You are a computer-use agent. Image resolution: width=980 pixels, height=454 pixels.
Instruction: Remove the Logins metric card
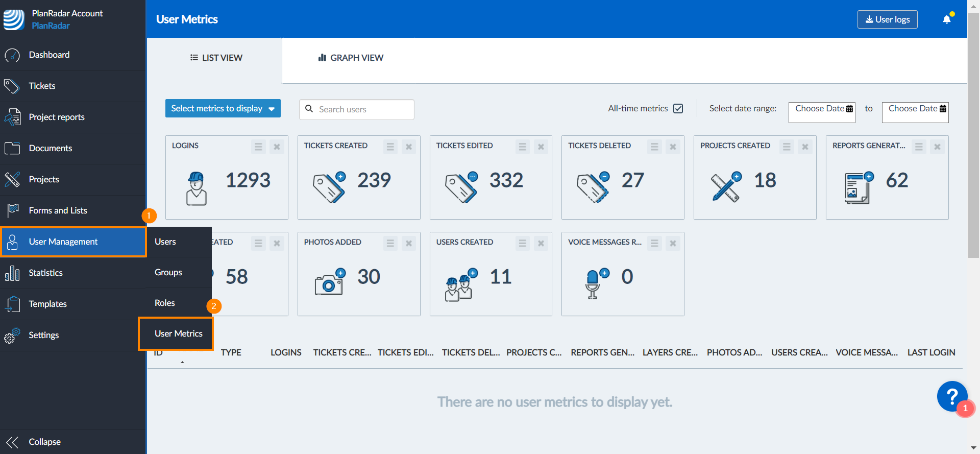tap(277, 147)
